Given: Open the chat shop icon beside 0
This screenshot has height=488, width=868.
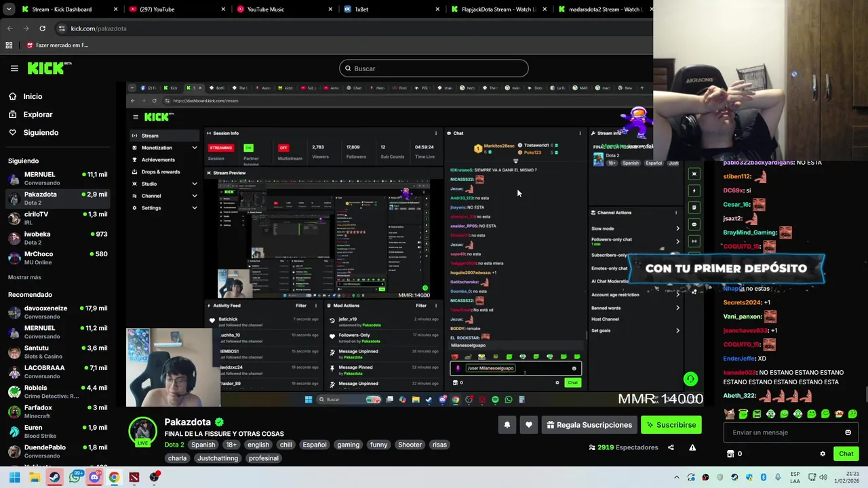Looking at the screenshot, I should click(730, 453).
